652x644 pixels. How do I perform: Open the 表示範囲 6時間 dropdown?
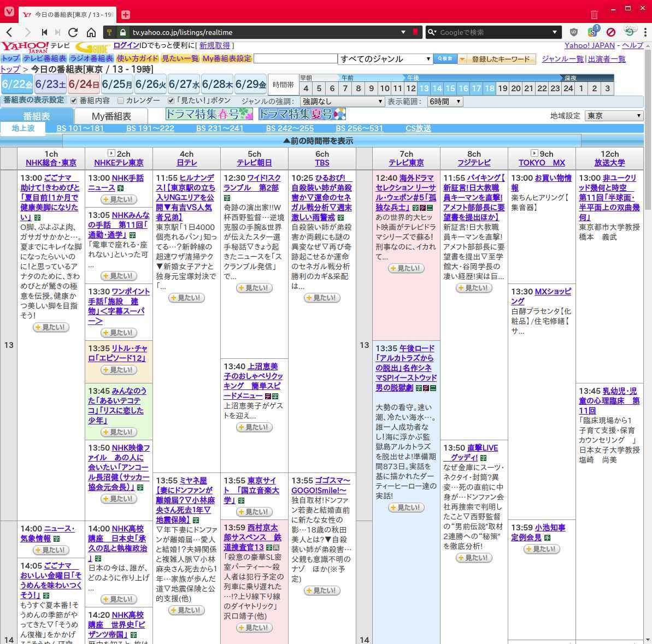coord(445,102)
